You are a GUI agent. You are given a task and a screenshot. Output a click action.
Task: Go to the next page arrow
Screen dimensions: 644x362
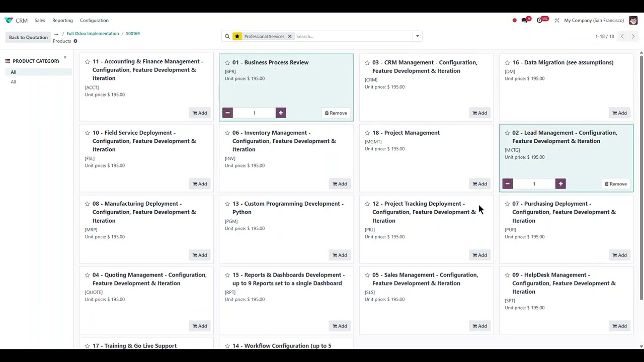click(633, 36)
